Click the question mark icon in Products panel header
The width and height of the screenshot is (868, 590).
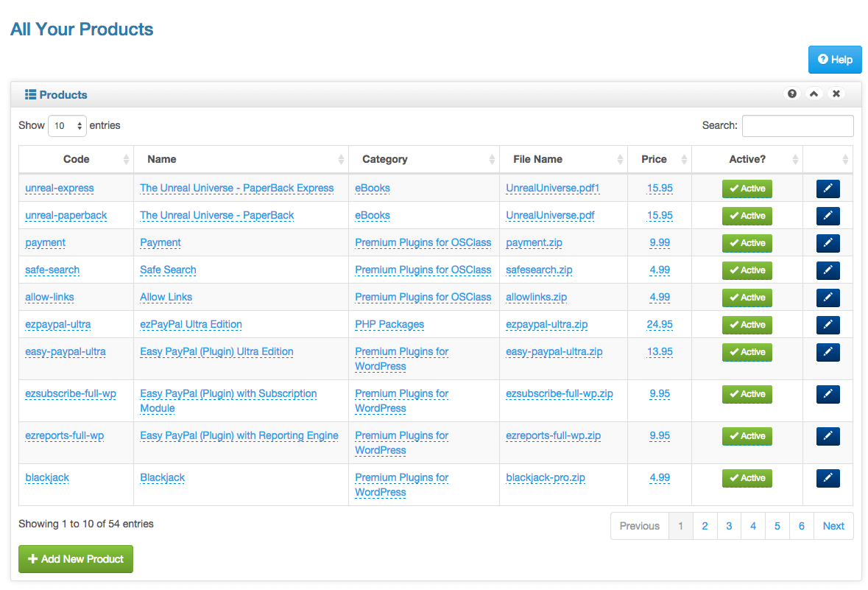792,94
